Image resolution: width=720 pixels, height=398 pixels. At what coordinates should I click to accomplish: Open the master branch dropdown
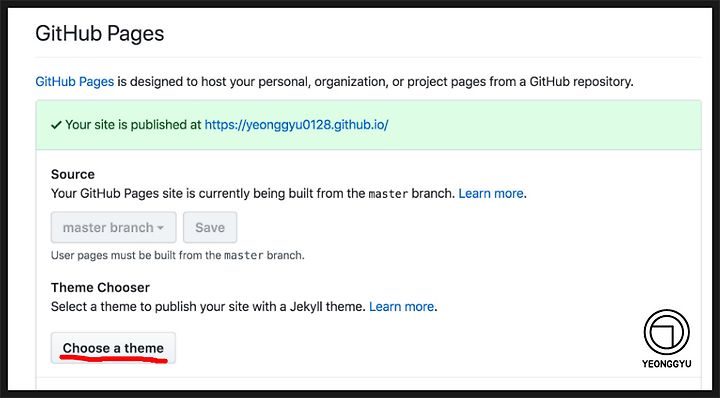pyautogui.click(x=113, y=227)
